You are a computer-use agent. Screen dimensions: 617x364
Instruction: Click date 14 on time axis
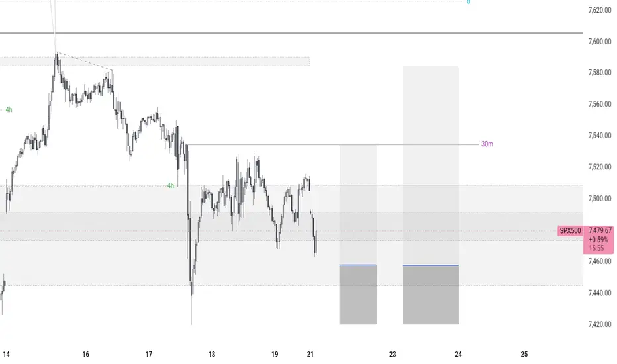6,354
